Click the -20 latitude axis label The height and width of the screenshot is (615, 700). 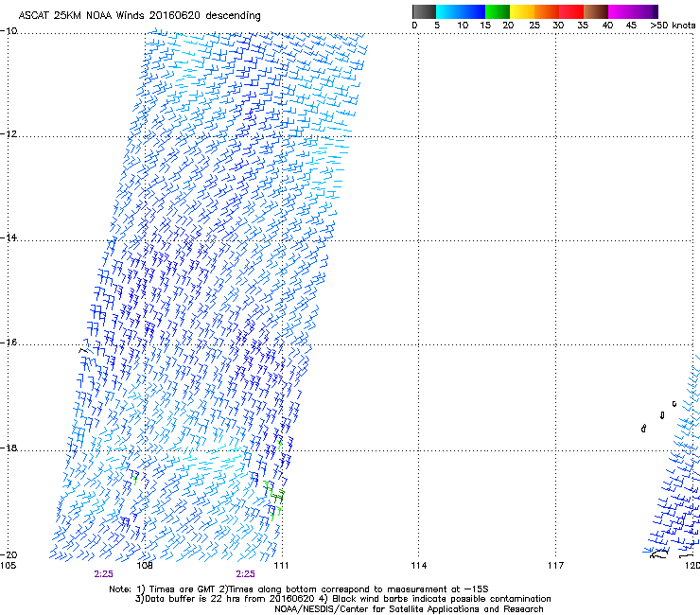point(9,554)
